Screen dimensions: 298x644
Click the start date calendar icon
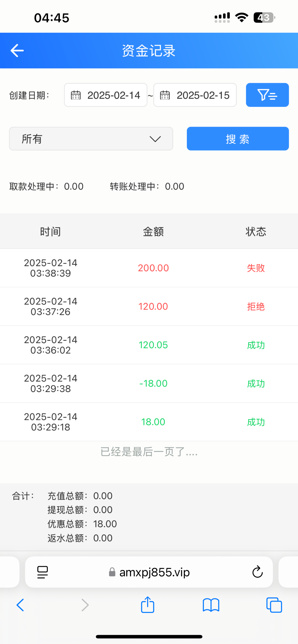[76, 95]
